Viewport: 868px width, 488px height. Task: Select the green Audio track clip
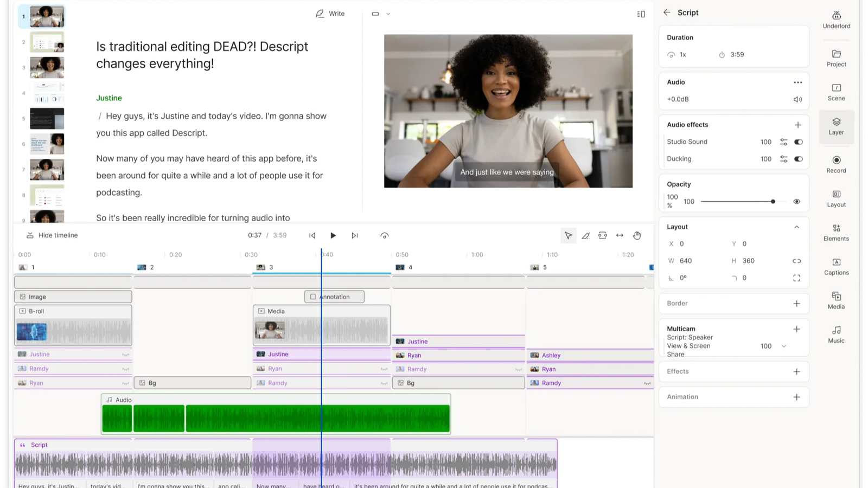click(x=276, y=414)
